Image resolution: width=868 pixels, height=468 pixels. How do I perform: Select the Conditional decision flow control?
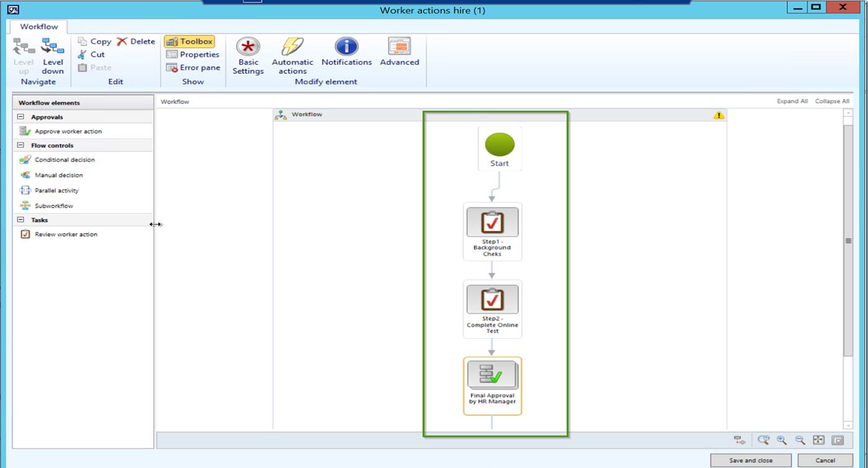[x=63, y=160]
